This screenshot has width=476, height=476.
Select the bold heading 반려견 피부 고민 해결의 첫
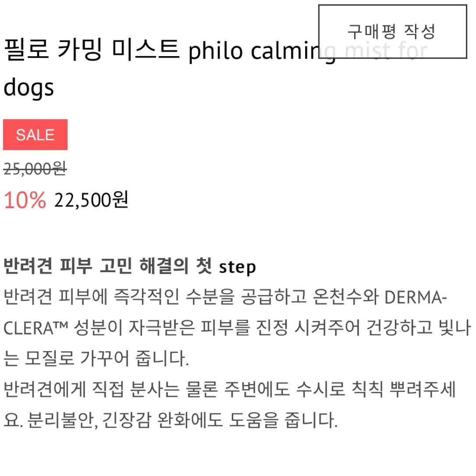pyautogui.click(x=108, y=266)
